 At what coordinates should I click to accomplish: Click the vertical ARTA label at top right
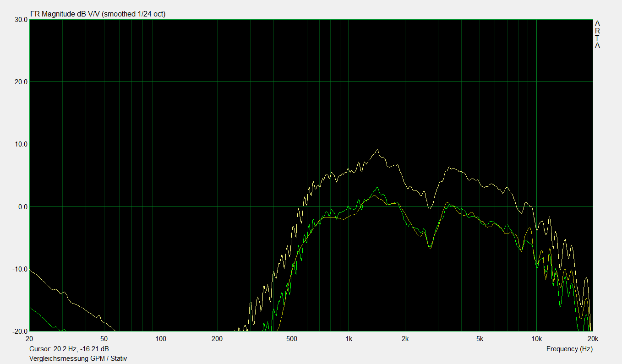[597, 34]
